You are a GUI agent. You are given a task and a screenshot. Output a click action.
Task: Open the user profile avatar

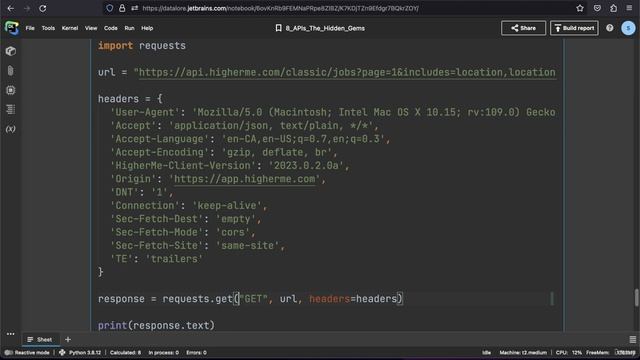(x=628, y=28)
